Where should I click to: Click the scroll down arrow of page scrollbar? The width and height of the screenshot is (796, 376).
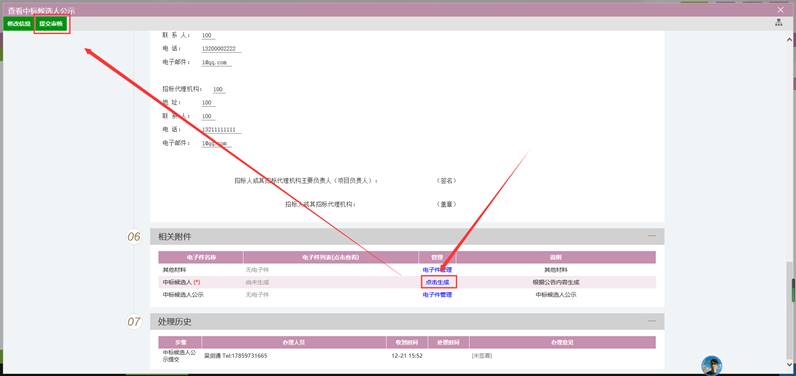(x=790, y=363)
